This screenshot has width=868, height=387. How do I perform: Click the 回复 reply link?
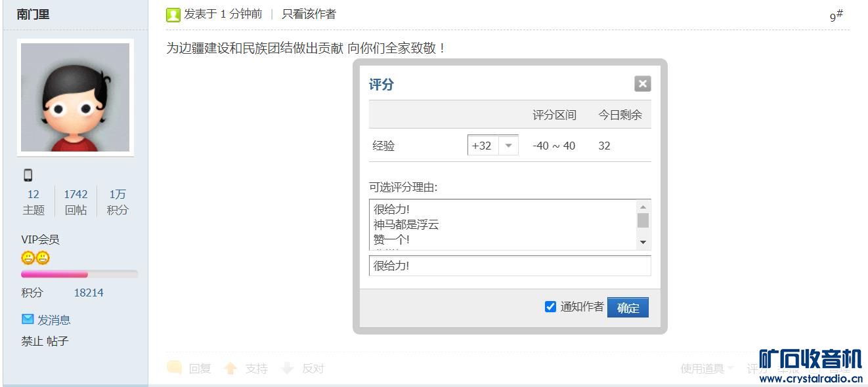coord(200,369)
